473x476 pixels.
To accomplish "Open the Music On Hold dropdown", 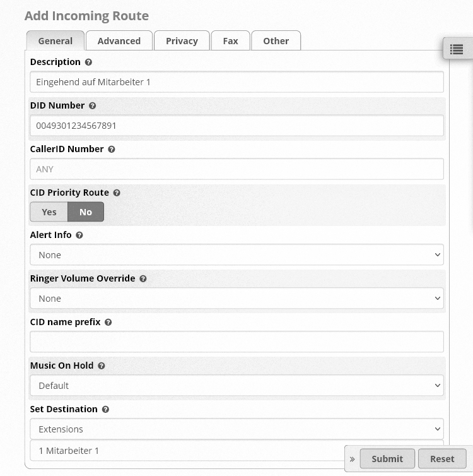I will pos(237,386).
